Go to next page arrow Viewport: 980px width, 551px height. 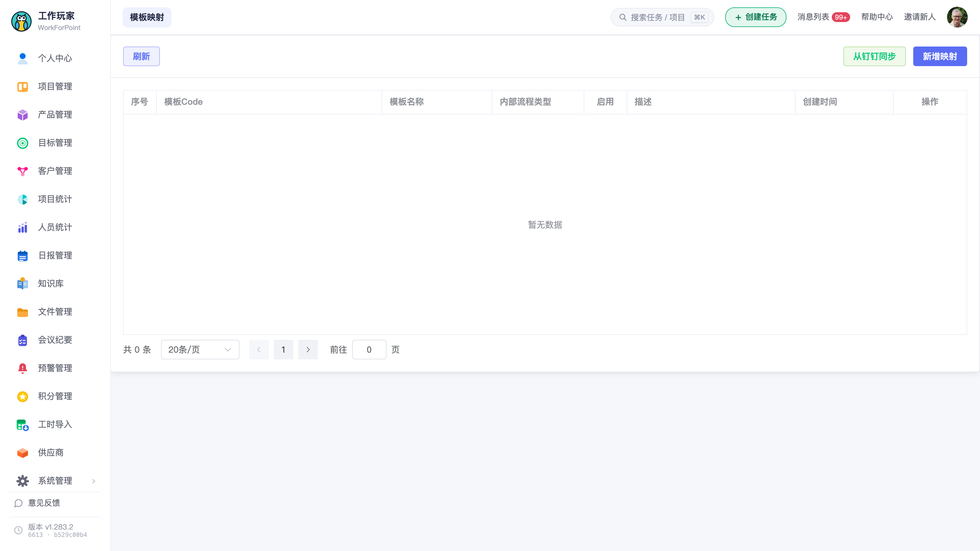308,350
